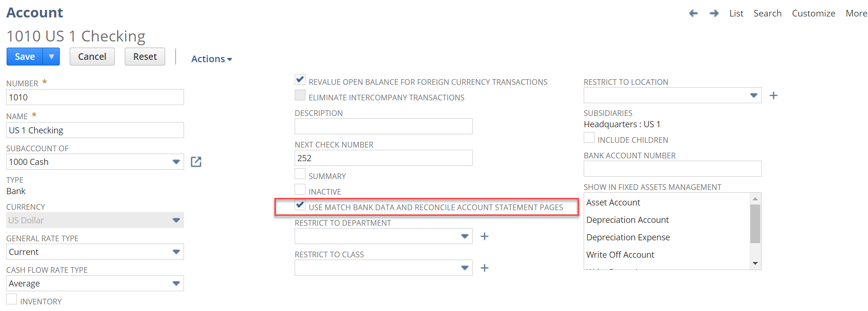
Task: Go to previous record with back arrow
Action: 693,13
